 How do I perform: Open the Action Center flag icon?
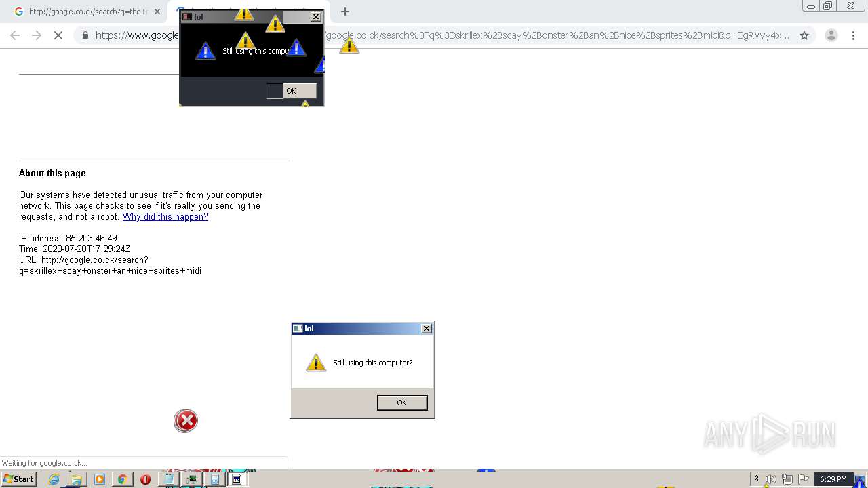[x=804, y=479]
